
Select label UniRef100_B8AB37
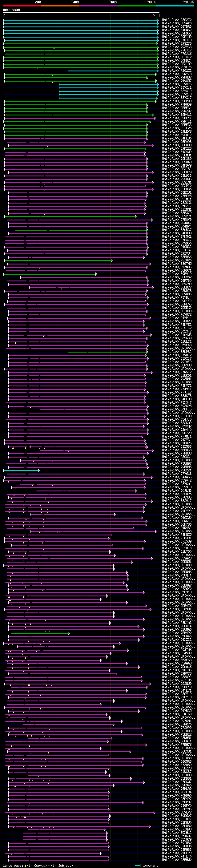177,230
